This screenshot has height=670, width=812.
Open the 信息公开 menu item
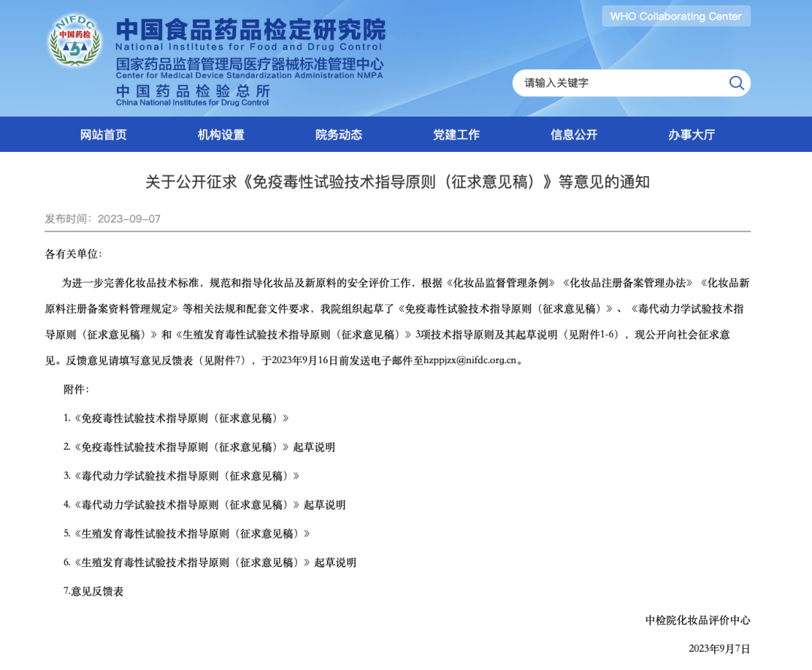574,135
